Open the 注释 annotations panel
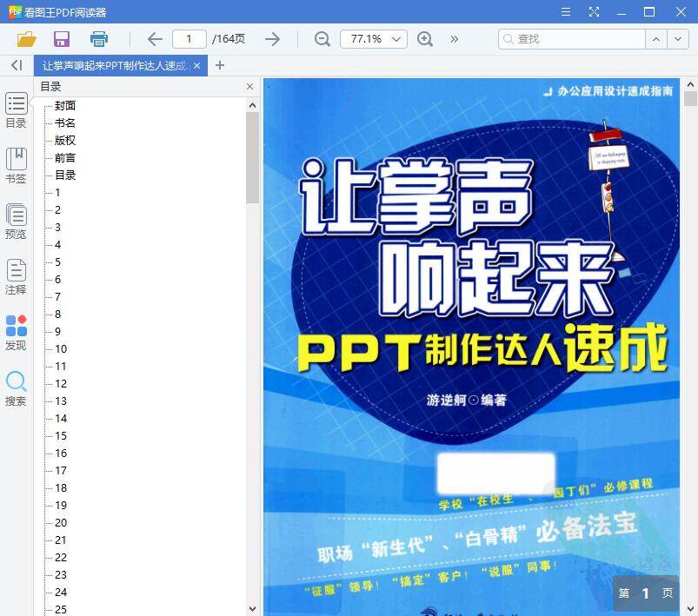This screenshot has width=698, height=616. (16, 277)
